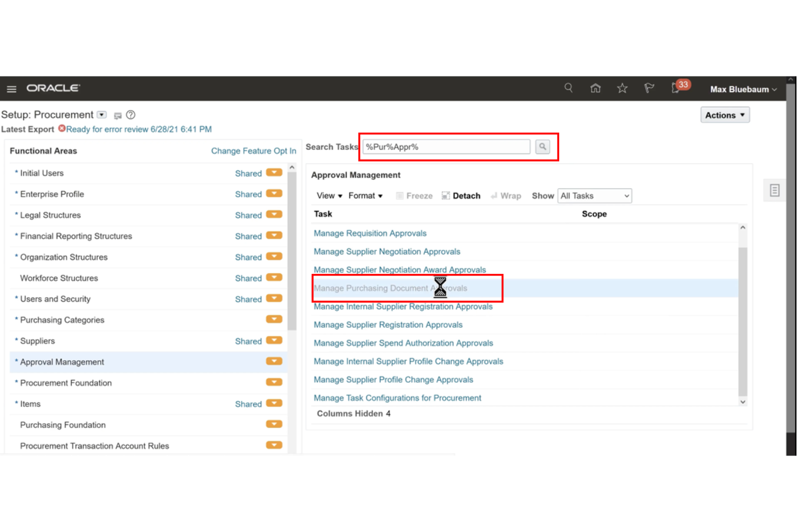The width and height of the screenshot is (798, 532).
Task: Open the Actions dropdown button
Action: [725, 115]
